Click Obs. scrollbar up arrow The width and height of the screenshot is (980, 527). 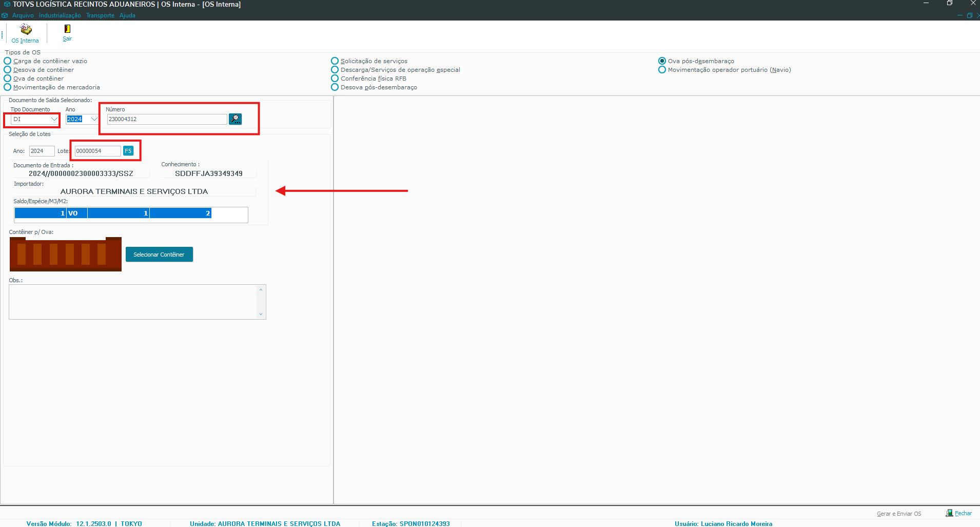coord(261,290)
